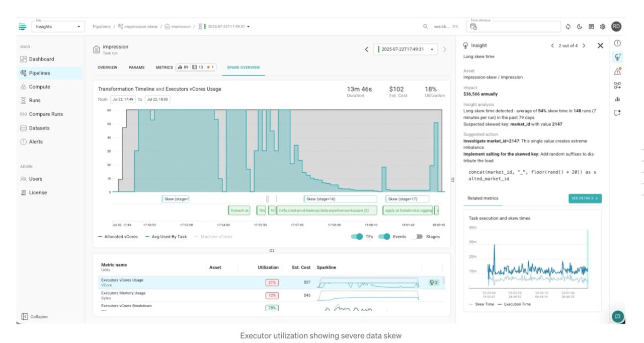The image size is (644, 343).
Task: Click the 'from' date field Jul 22, 17:49
Action: [123, 99]
